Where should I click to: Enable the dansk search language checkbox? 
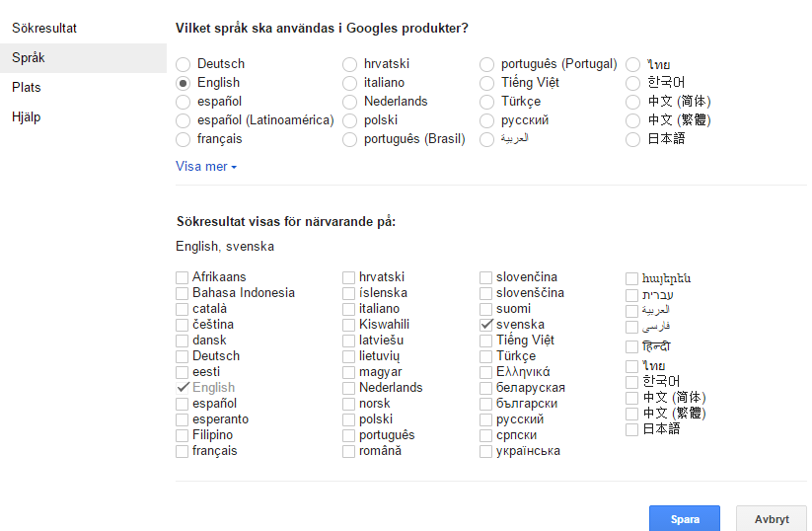point(182,341)
